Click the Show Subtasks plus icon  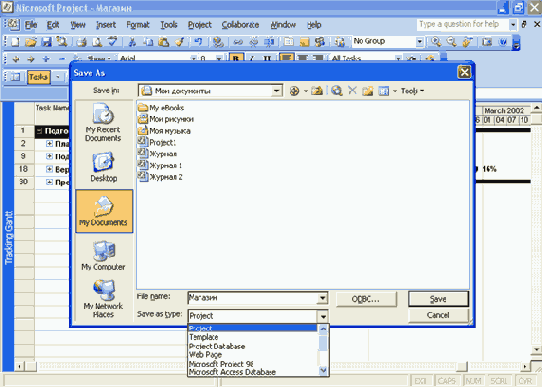pyautogui.click(x=46, y=59)
